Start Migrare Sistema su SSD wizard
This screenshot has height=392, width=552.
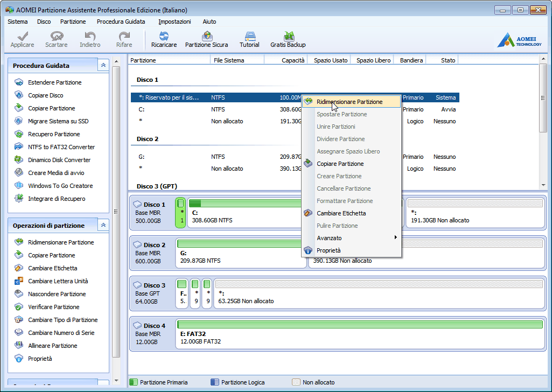[x=58, y=121]
